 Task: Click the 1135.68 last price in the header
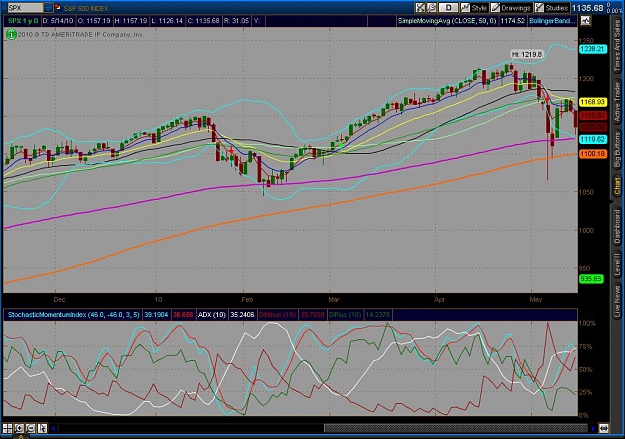click(x=588, y=8)
